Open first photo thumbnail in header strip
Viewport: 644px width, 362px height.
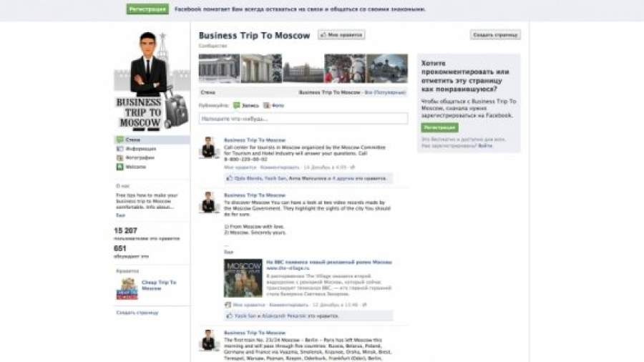pyautogui.click(x=220, y=69)
